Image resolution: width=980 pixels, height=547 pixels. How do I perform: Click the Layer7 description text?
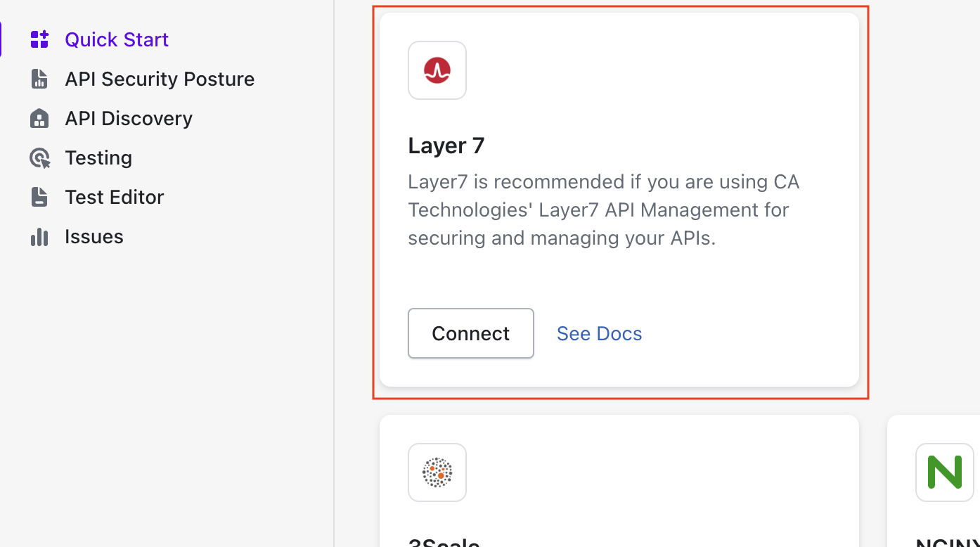603,210
